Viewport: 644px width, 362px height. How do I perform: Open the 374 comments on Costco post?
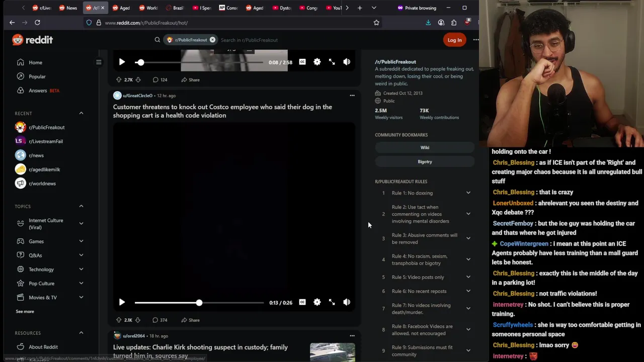click(160, 320)
